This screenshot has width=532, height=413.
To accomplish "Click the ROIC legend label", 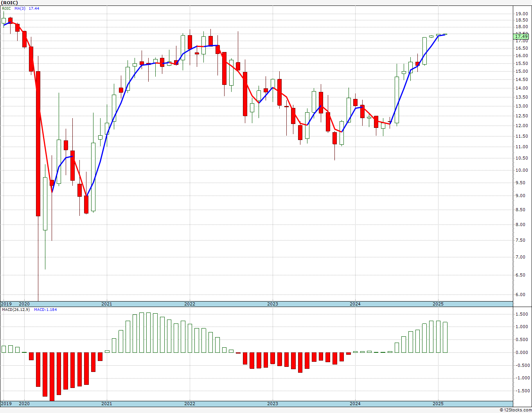I will pyautogui.click(x=7, y=8).
